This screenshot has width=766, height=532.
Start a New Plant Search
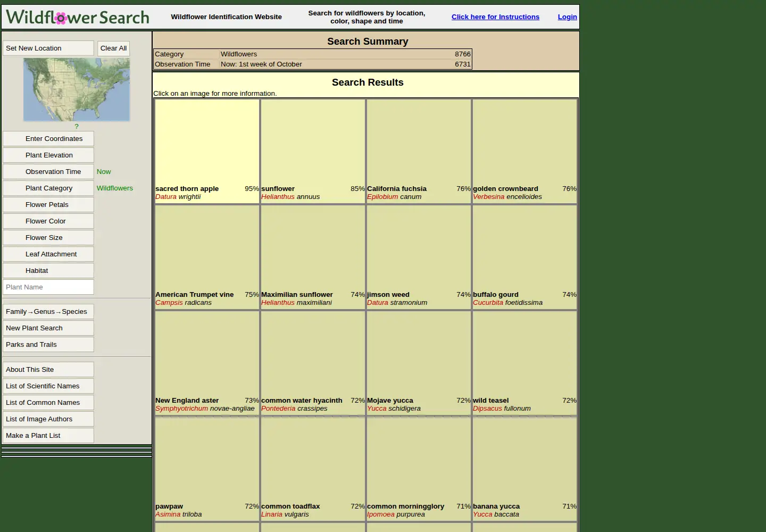click(48, 328)
